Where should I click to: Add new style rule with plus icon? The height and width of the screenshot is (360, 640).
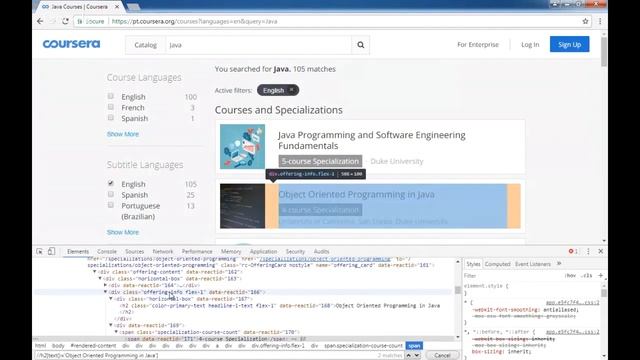point(600,276)
